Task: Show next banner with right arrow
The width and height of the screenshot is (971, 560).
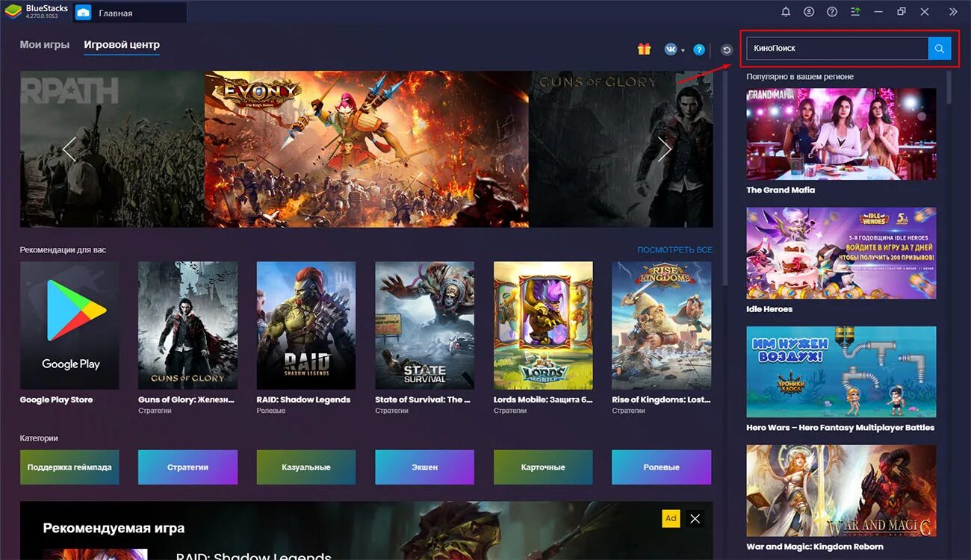Action: [664, 149]
